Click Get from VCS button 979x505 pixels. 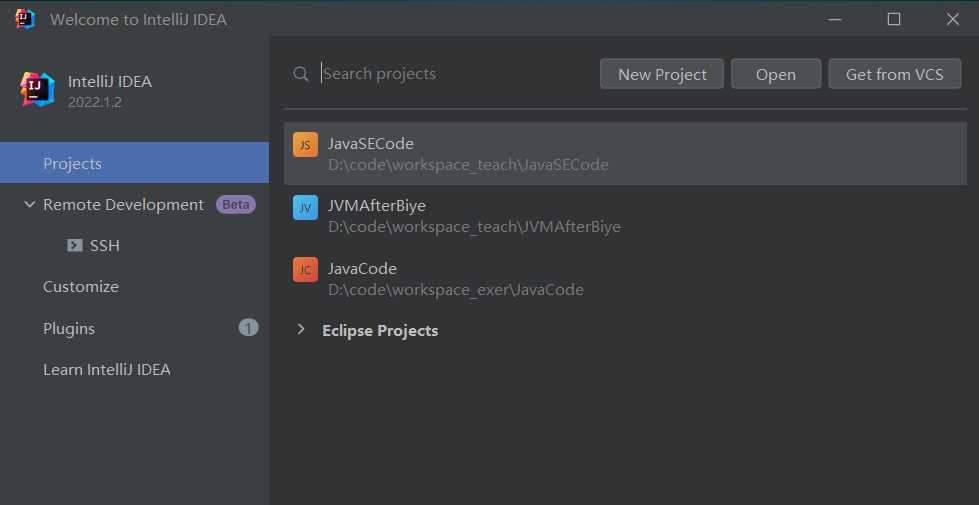pyautogui.click(x=894, y=74)
